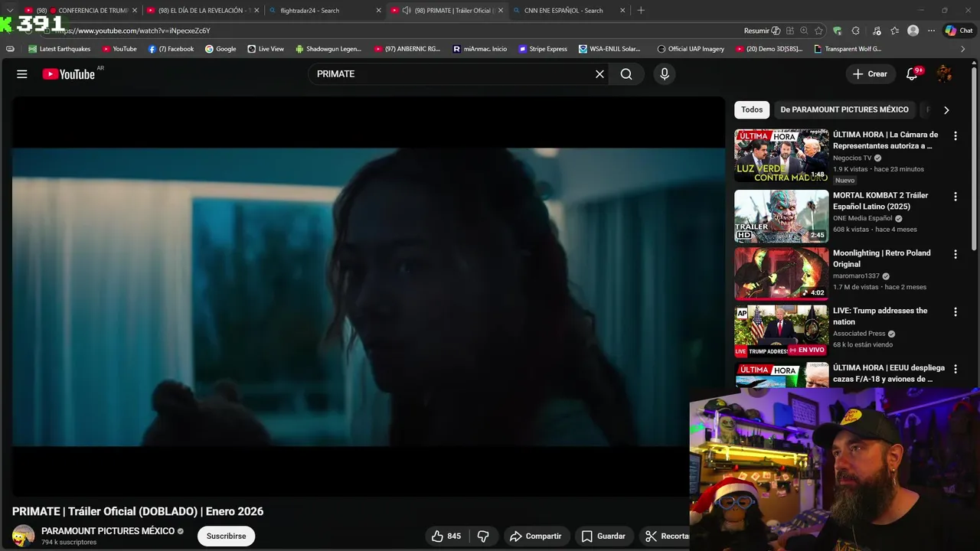The height and width of the screenshot is (551, 980).
Task: Click the Recortar clip button
Action: [x=668, y=536]
